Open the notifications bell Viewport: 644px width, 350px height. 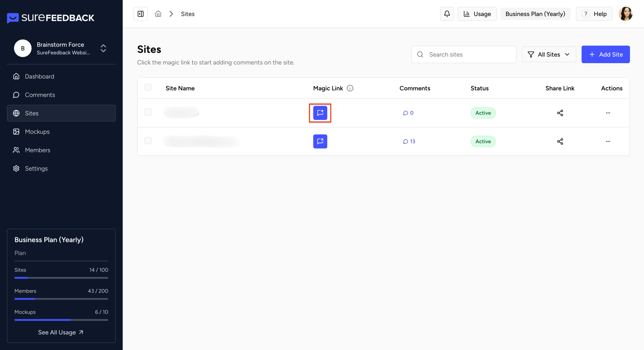[x=447, y=14]
